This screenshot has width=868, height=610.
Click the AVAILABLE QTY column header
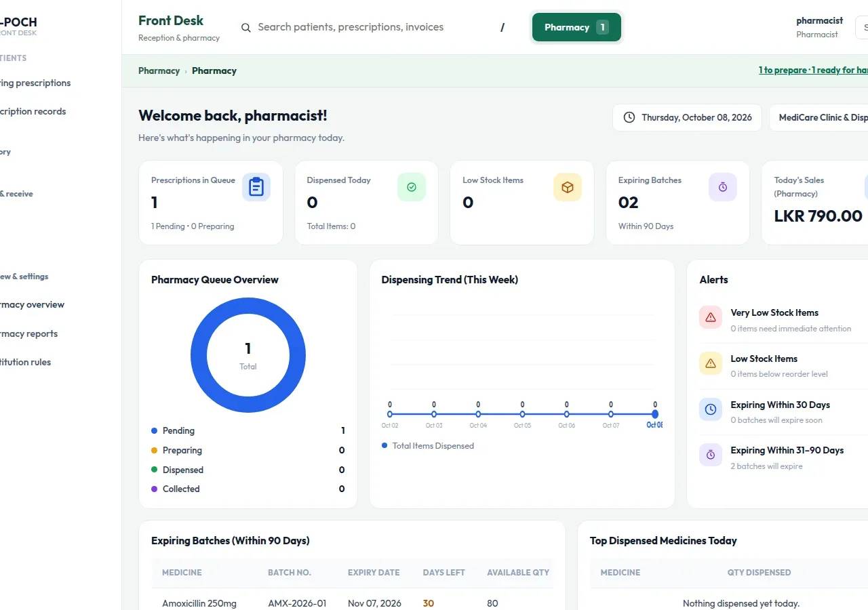click(x=518, y=573)
